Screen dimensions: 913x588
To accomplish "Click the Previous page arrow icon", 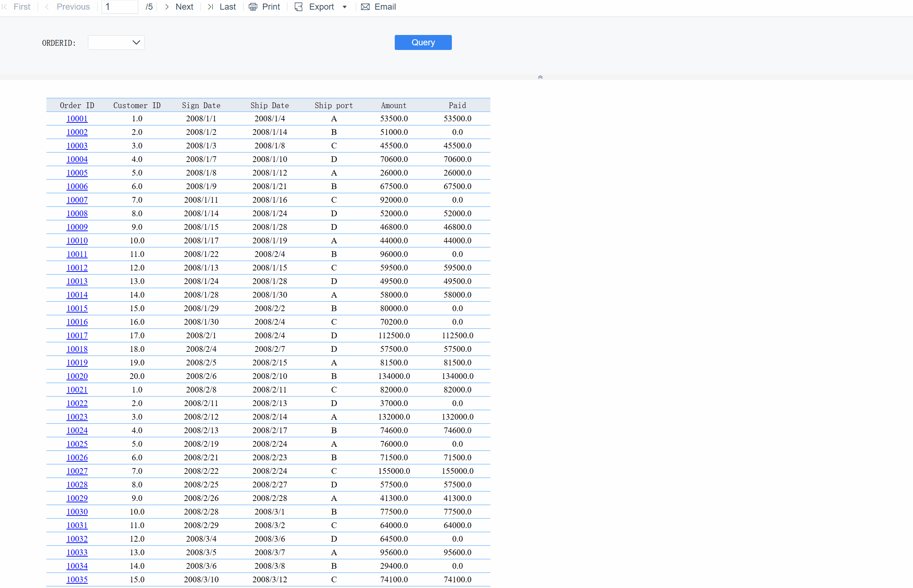I will (x=47, y=7).
